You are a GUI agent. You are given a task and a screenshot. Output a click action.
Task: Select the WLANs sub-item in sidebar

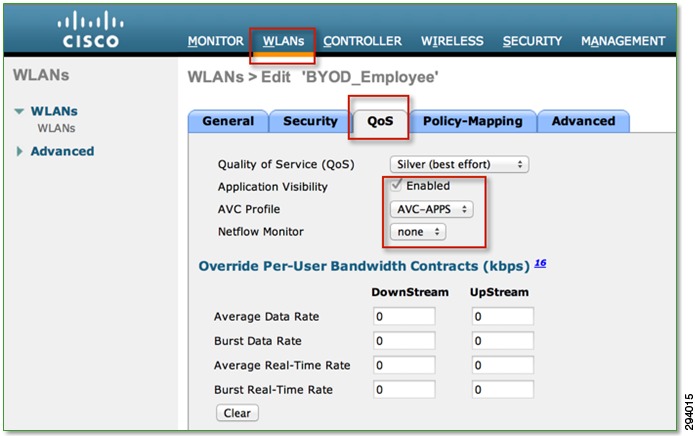point(56,128)
